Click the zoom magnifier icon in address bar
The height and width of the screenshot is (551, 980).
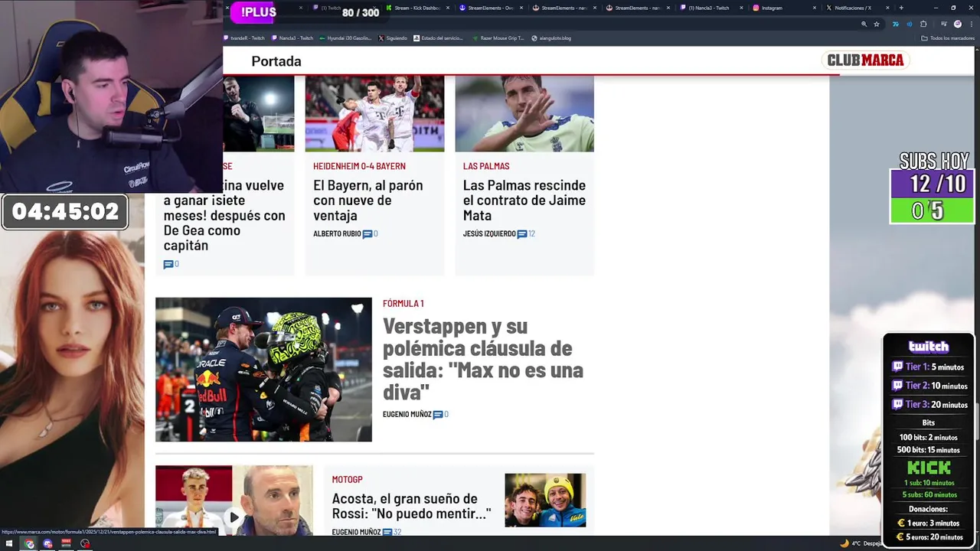864,24
